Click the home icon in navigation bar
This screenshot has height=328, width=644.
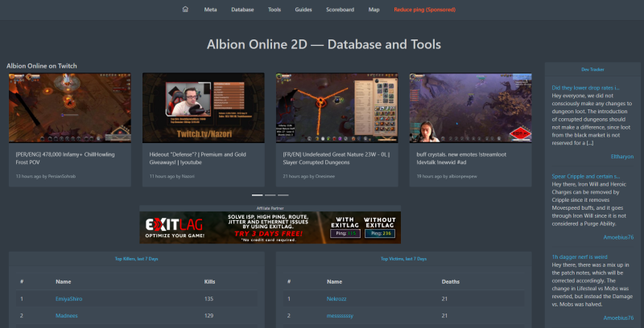[185, 10]
